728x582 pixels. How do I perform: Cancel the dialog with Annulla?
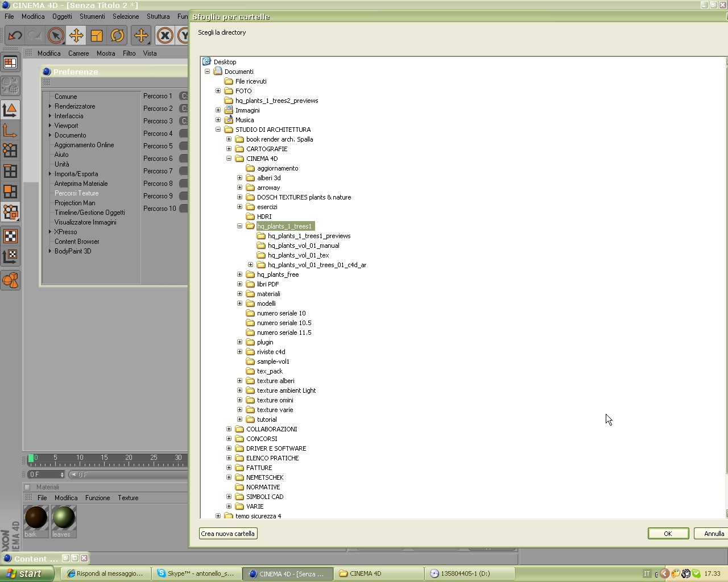(x=712, y=534)
